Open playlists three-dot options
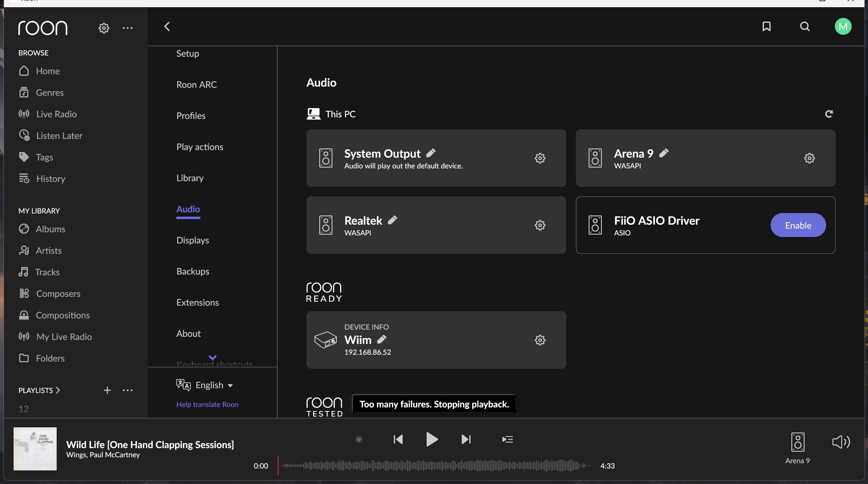868x484 pixels. point(128,390)
